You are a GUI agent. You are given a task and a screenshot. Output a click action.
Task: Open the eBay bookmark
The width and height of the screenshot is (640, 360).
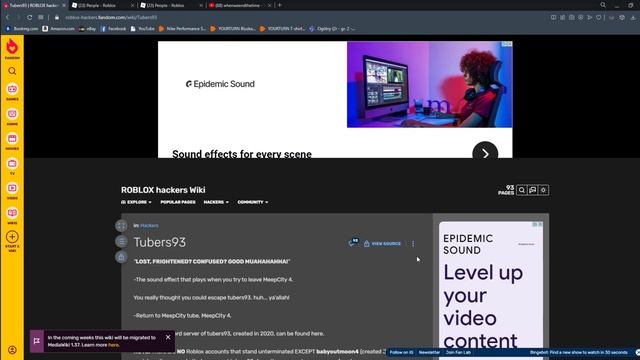[x=87, y=29]
